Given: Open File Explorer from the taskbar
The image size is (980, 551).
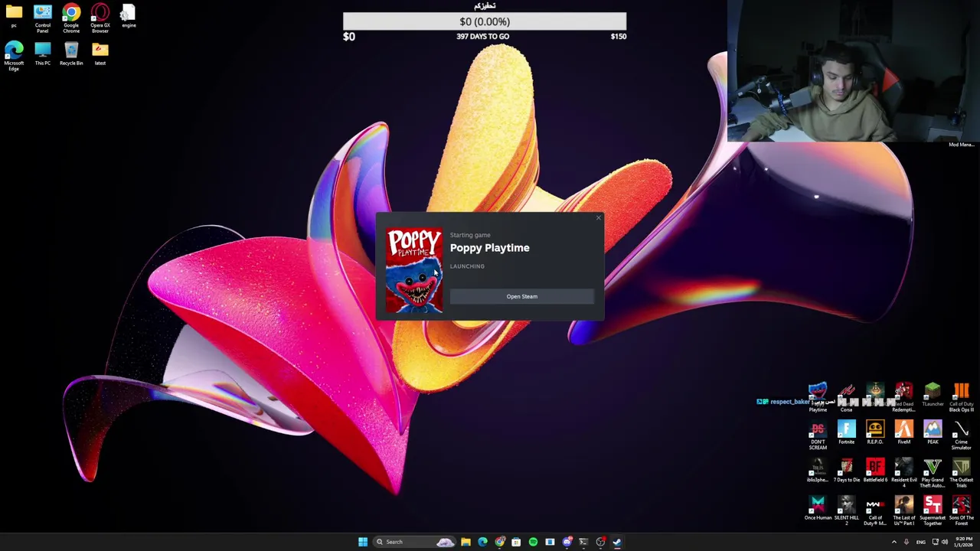Looking at the screenshot, I should (465, 542).
